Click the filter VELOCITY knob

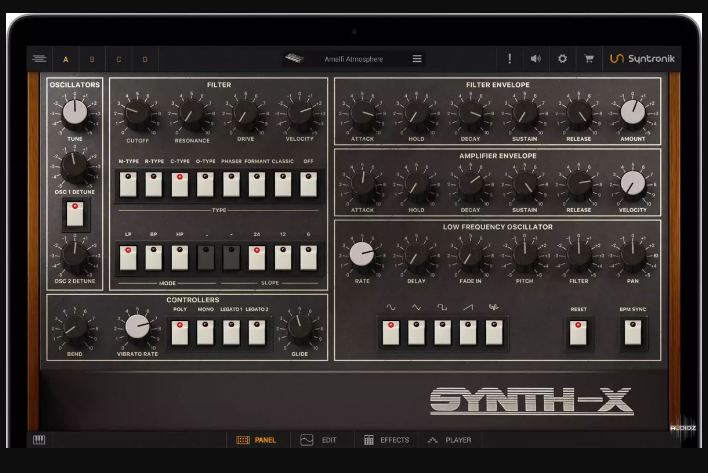coord(300,113)
